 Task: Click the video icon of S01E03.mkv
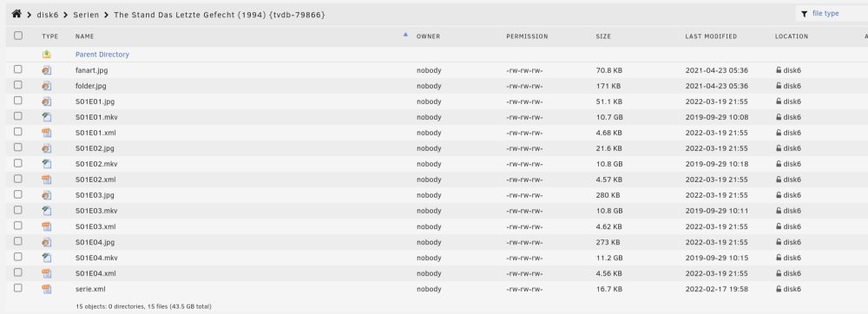[47, 211]
